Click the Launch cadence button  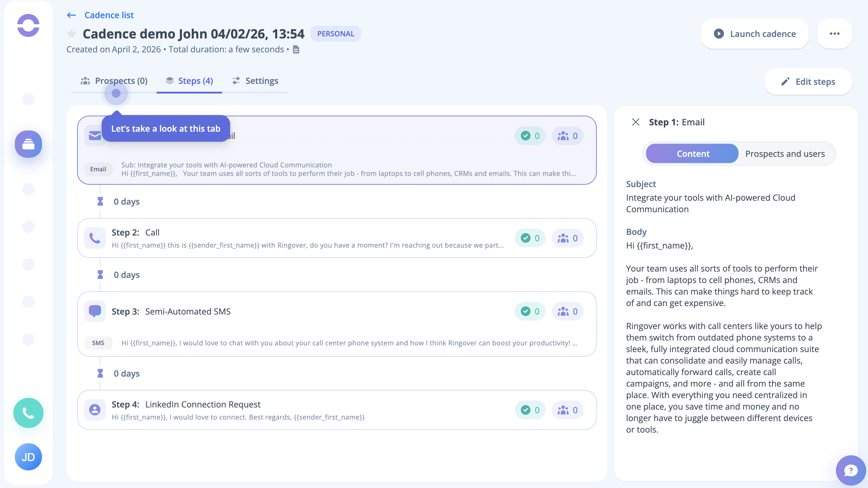(x=755, y=34)
